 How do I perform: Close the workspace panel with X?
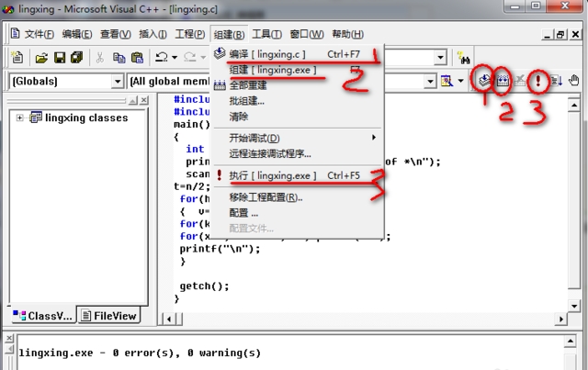143,100
